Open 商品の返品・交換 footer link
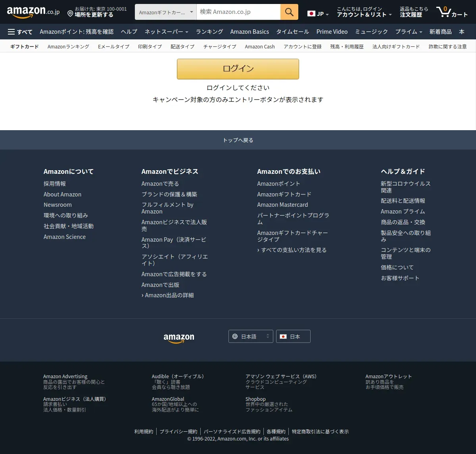 [x=403, y=222]
